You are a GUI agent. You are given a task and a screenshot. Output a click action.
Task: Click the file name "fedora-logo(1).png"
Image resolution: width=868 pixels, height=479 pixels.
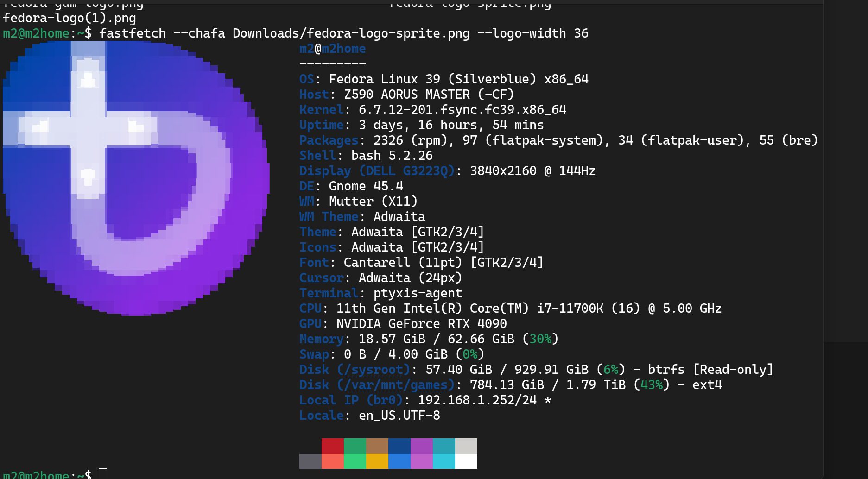70,18
